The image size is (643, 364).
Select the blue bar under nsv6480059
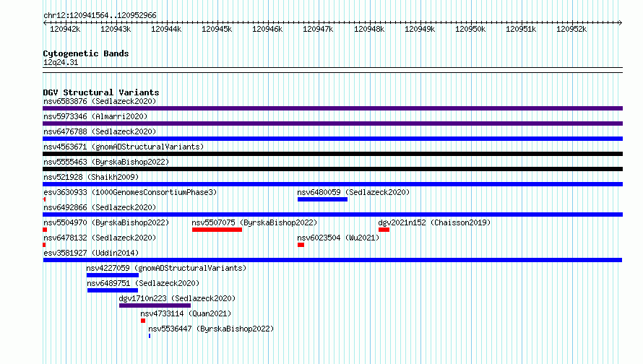click(323, 199)
